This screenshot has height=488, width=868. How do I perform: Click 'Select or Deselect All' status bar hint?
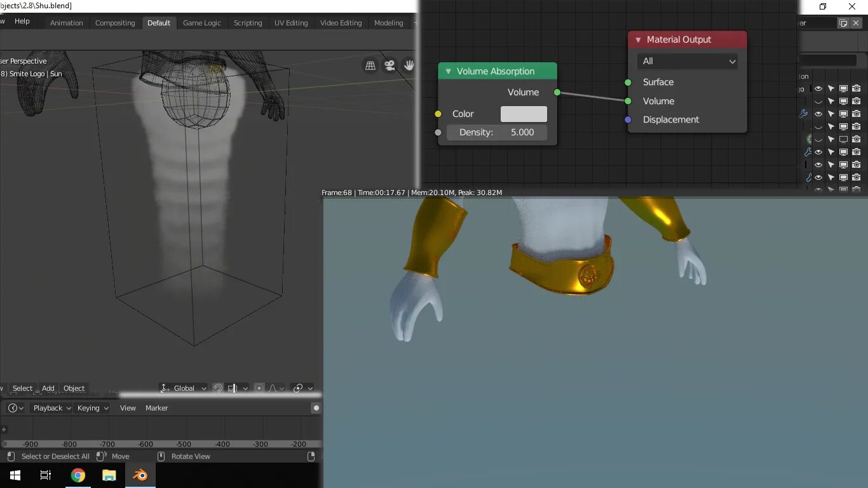[55, 456]
